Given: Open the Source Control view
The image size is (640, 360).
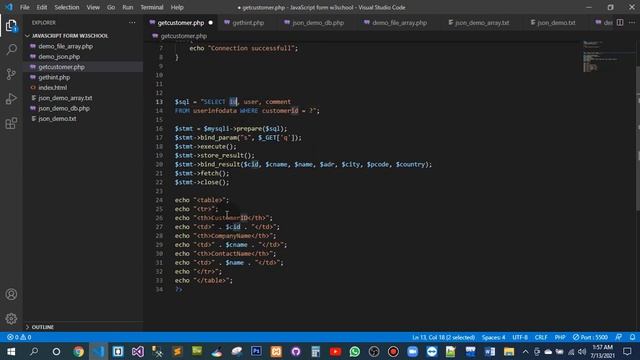Looking at the screenshot, I should [x=11, y=74].
